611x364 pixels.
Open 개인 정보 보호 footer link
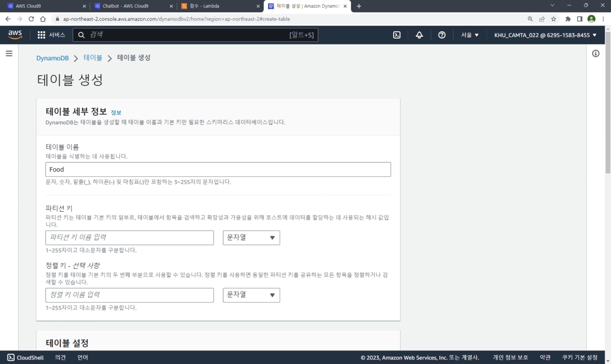pos(510,357)
